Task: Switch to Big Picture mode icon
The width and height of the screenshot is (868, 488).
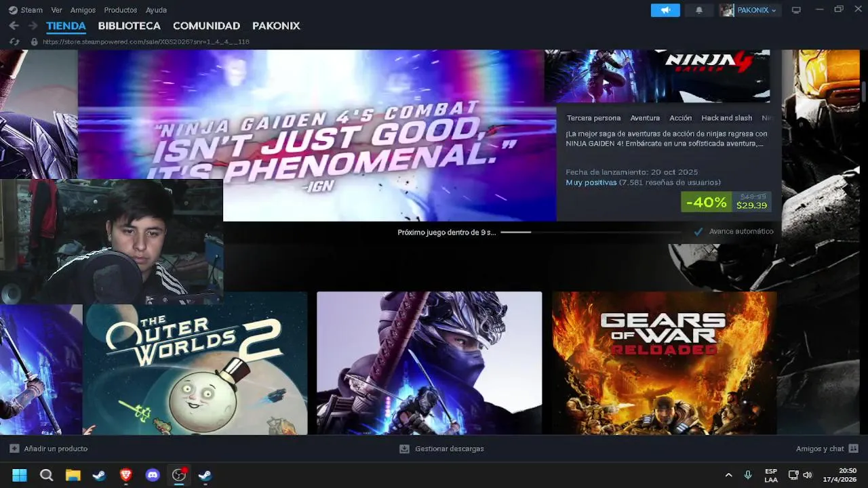Action: click(x=796, y=10)
